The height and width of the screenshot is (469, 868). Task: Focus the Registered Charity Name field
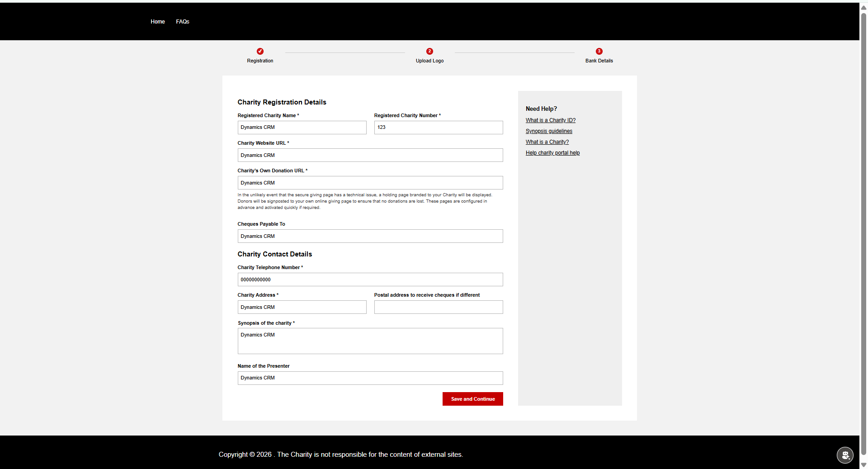tap(302, 128)
